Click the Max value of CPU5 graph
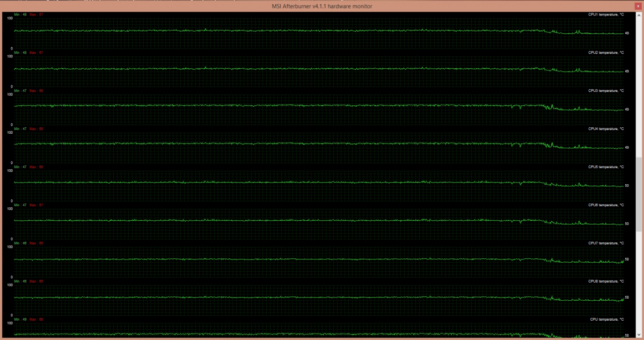Viewport: 644px width, 340px height. pos(36,167)
